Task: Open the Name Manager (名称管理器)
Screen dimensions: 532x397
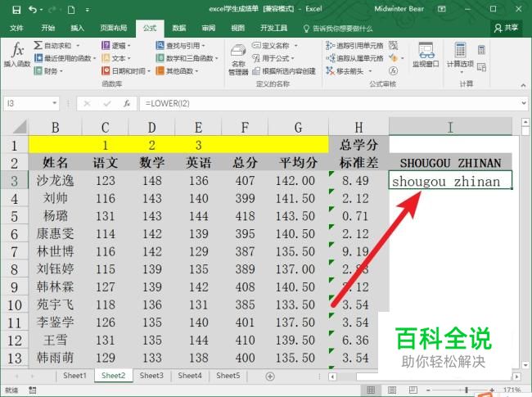Action: tap(238, 57)
